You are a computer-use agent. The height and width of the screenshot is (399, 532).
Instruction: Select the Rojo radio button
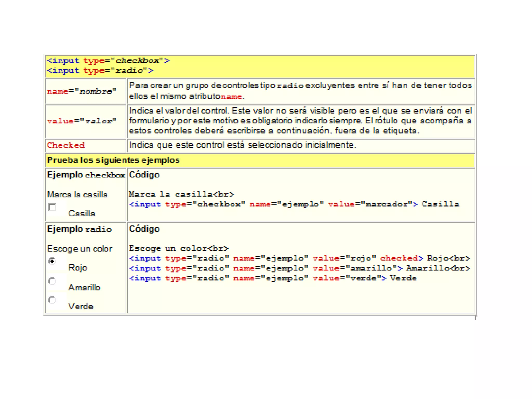pyautogui.click(x=52, y=261)
